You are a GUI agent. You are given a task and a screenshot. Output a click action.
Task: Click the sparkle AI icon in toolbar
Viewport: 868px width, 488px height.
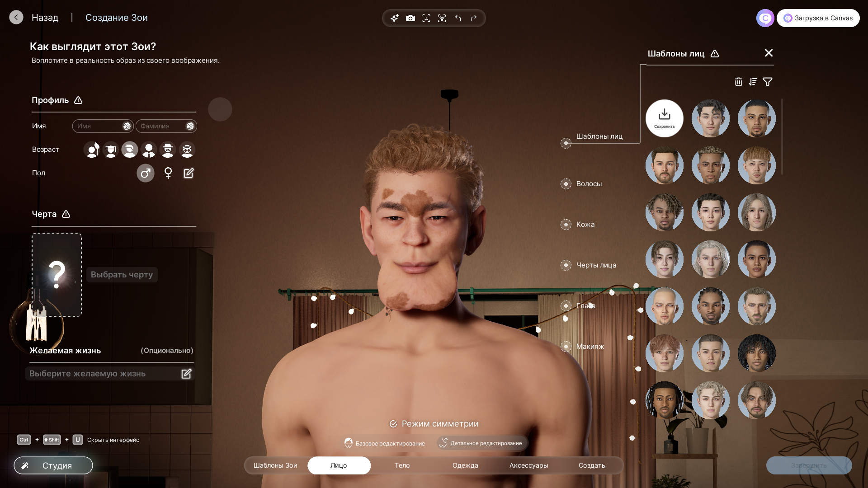tap(395, 18)
